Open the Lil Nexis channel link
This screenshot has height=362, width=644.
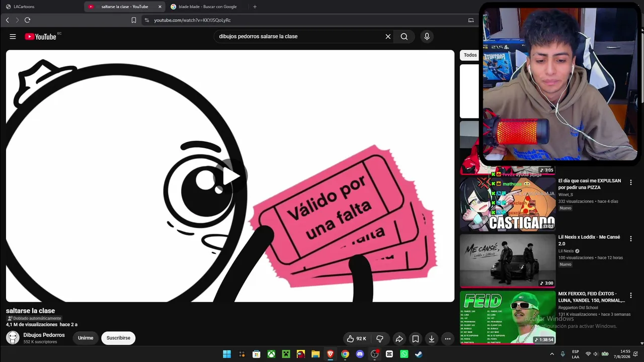566,251
